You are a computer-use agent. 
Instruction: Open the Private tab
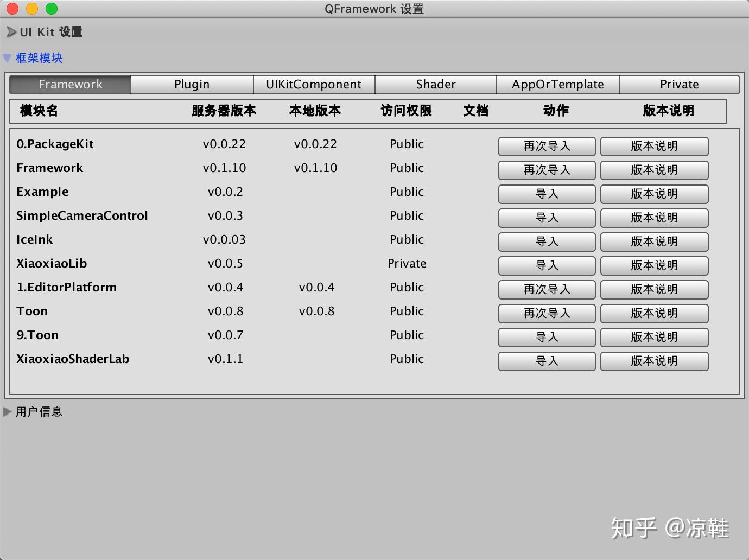coord(679,84)
